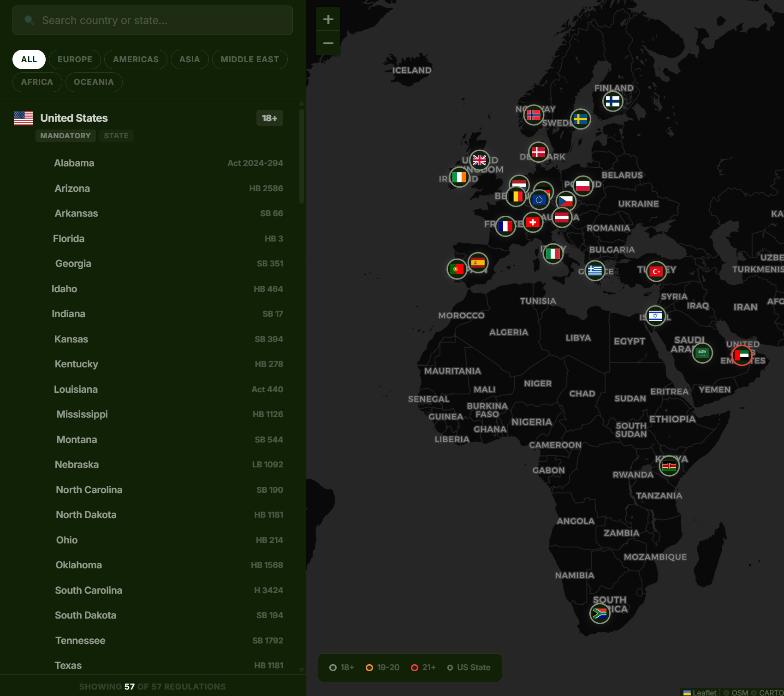Open the Israel flag marker
This screenshot has height=696, width=784.
[x=655, y=316]
